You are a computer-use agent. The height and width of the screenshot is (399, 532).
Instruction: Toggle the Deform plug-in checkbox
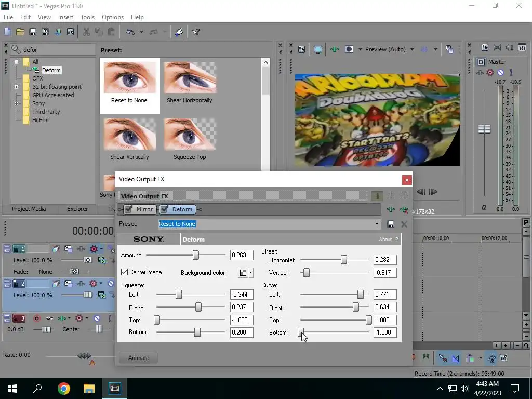tap(164, 209)
